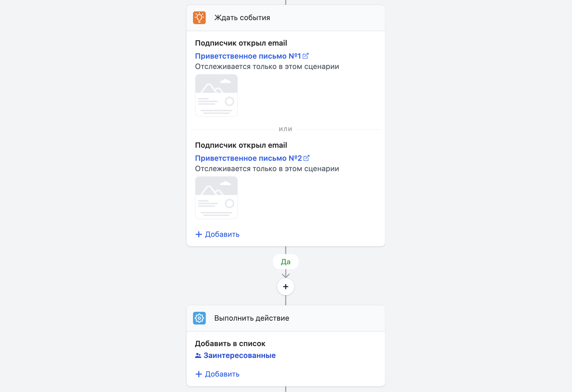This screenshot has height=392, width=572.
Task: Open link Приветственное письмо №2
Action: click(248, 158)
